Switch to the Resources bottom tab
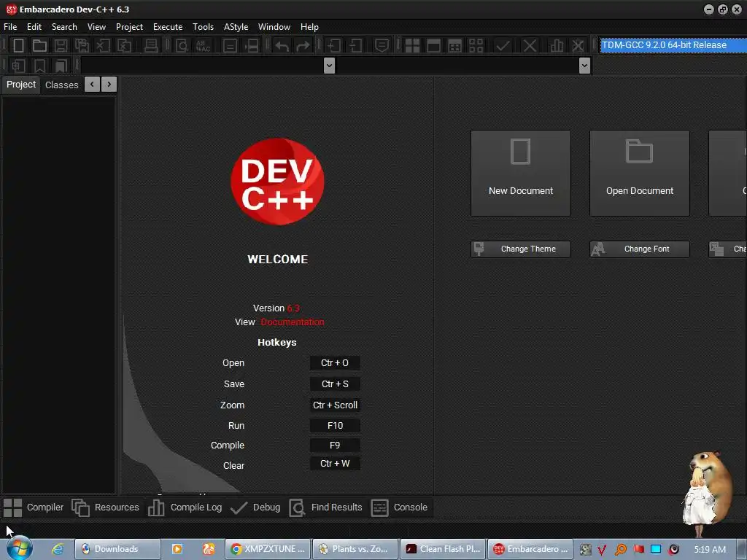Screen dimensions: 747x560 (x=105, y=507)
